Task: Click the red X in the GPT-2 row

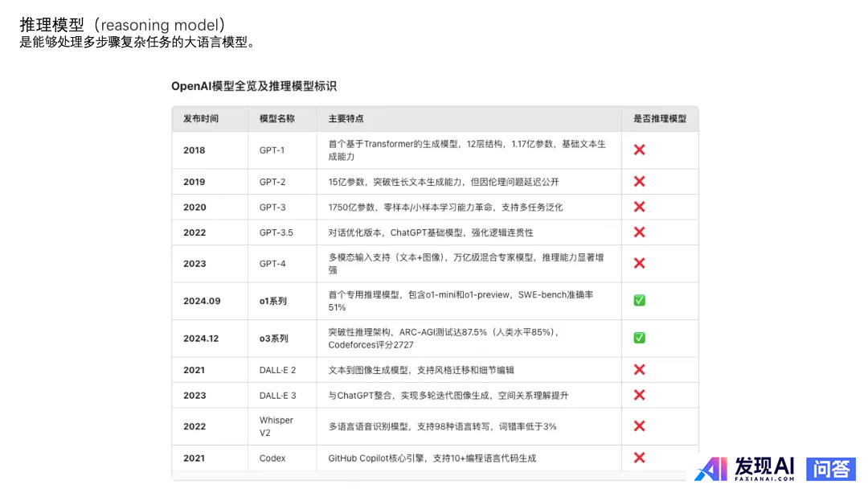Action: pyautogui.click(x=640, y=181)
